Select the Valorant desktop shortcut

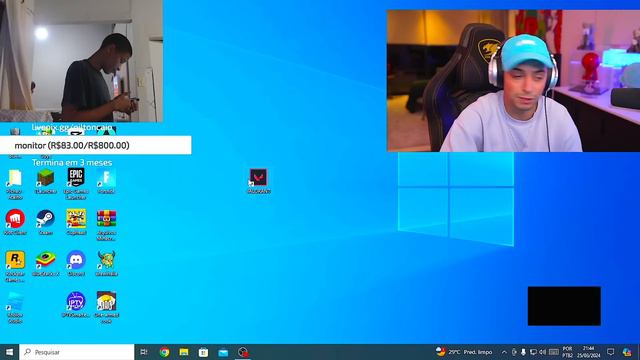(x=259, y=181)
